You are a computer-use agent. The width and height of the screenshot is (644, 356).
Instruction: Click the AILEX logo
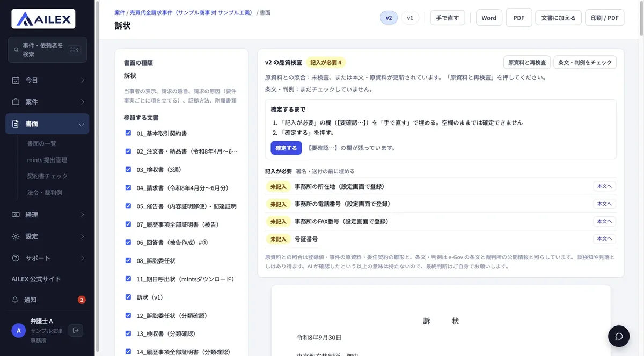tap(43, 19)
